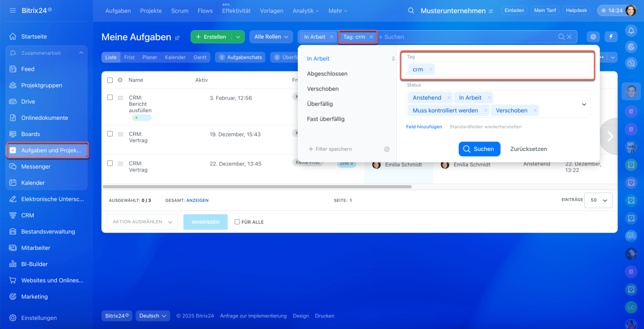This screenshot has width=644, height=329.
Task: Collapse the Zusammenarbeit sidebar section
Action: pos(81,53)
